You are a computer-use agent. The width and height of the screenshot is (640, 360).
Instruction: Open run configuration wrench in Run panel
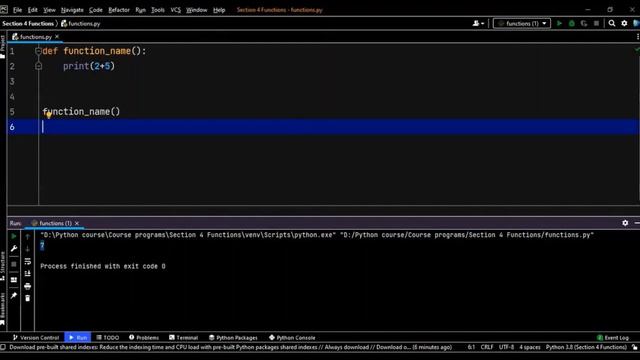pos(13,249)
